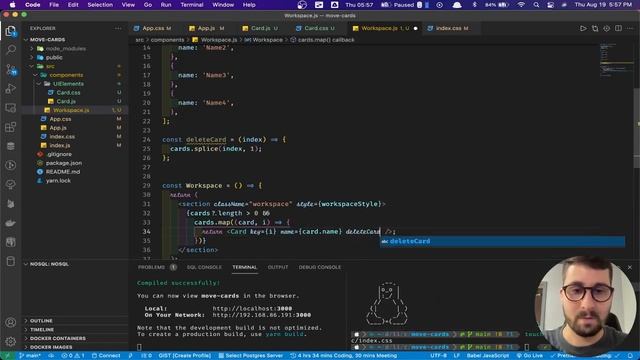The width and height of the screenshot is (640, 360).
Task: Switch to the App.js tab
Action: pos(207,28)
